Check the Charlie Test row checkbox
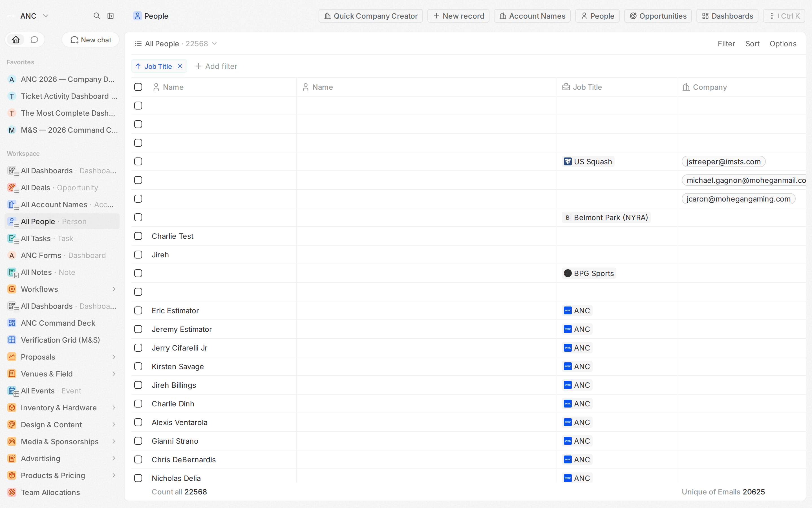 (x=138, y=236)
